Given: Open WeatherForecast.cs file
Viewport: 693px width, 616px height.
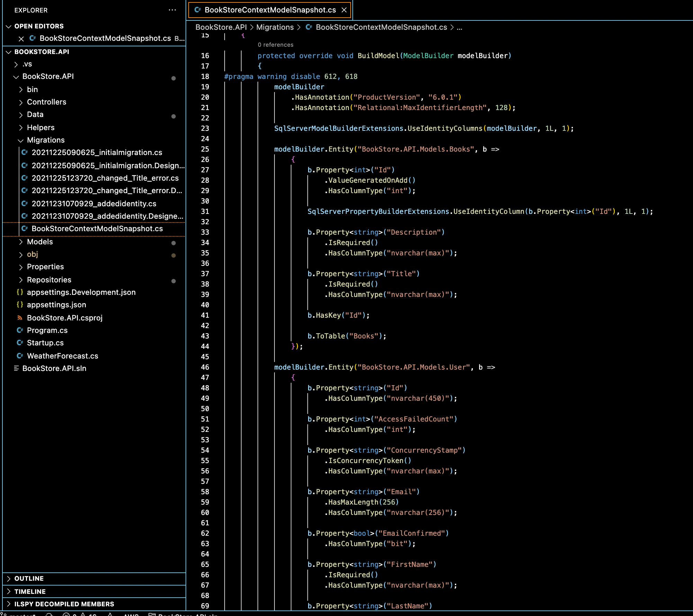Looking at the screenshot, I should point(63,356).
